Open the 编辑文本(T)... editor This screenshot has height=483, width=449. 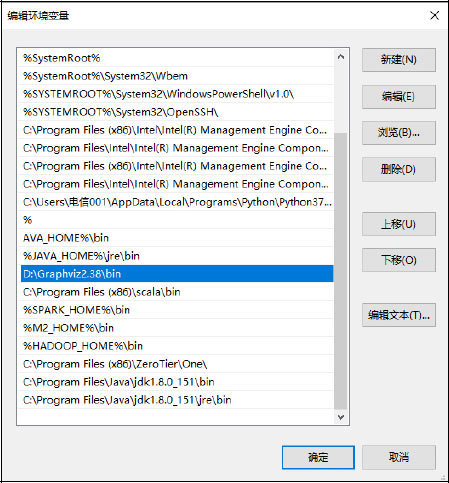coord(399,315)
